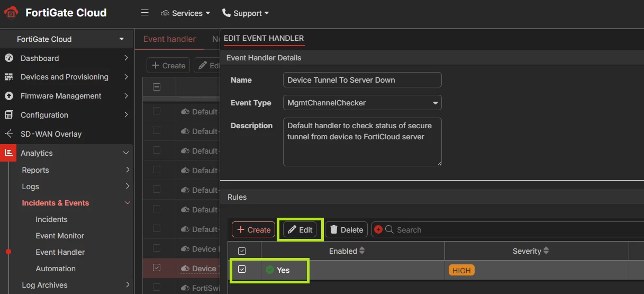Open the Services menu
The height and width of the screenshot is (294, 644).
point(185,13)
